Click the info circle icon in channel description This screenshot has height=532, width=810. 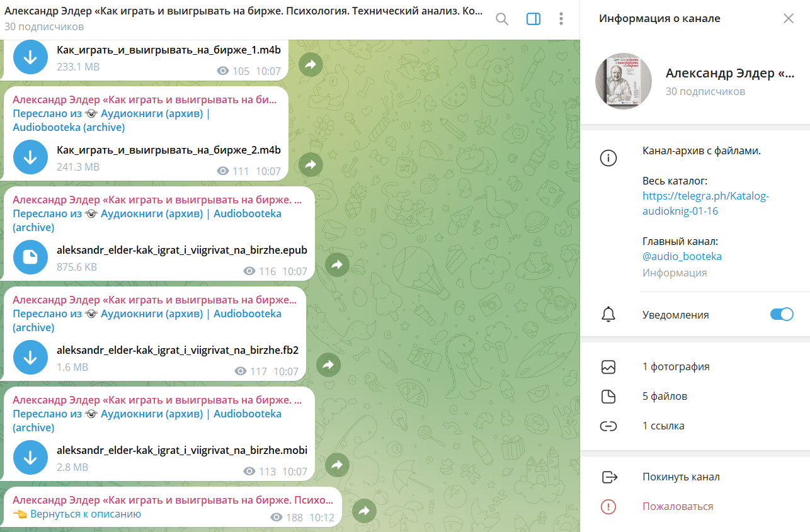click(x=608, y=158)
